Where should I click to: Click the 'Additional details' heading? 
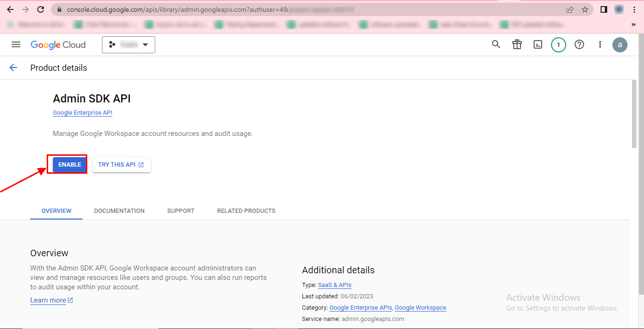point(338,270)
